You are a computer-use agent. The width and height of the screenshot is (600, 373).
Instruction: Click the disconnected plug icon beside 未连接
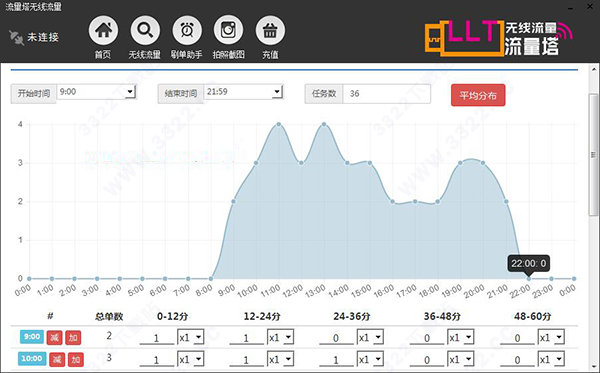pos(16,37)
